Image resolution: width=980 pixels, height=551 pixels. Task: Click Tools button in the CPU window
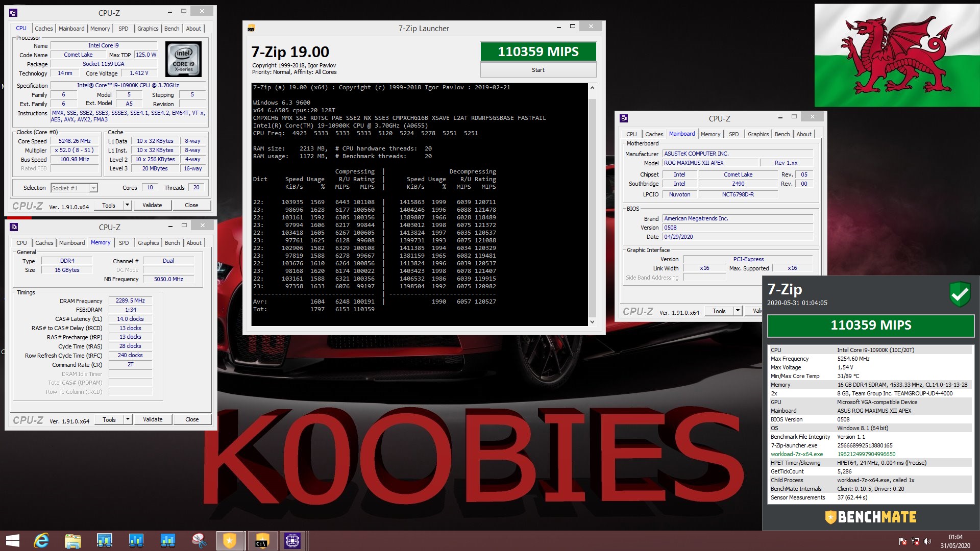pos(109,205)
